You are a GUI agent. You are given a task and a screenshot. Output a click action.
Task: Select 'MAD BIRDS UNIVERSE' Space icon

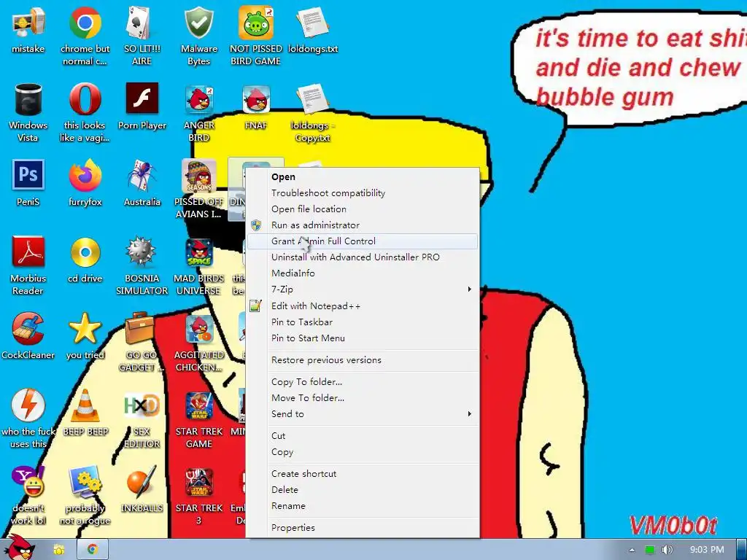[x=198, y=252]
